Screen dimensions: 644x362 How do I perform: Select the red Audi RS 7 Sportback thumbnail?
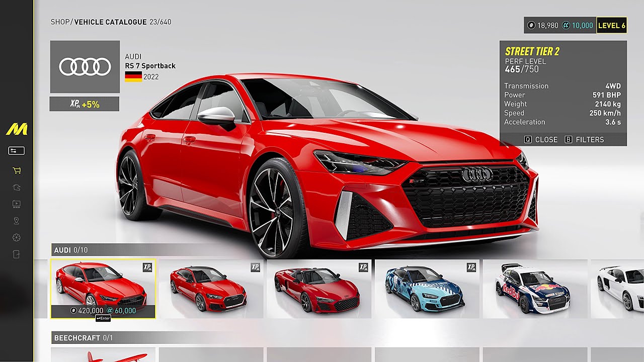pyautogui.click(x=103, y=289)
